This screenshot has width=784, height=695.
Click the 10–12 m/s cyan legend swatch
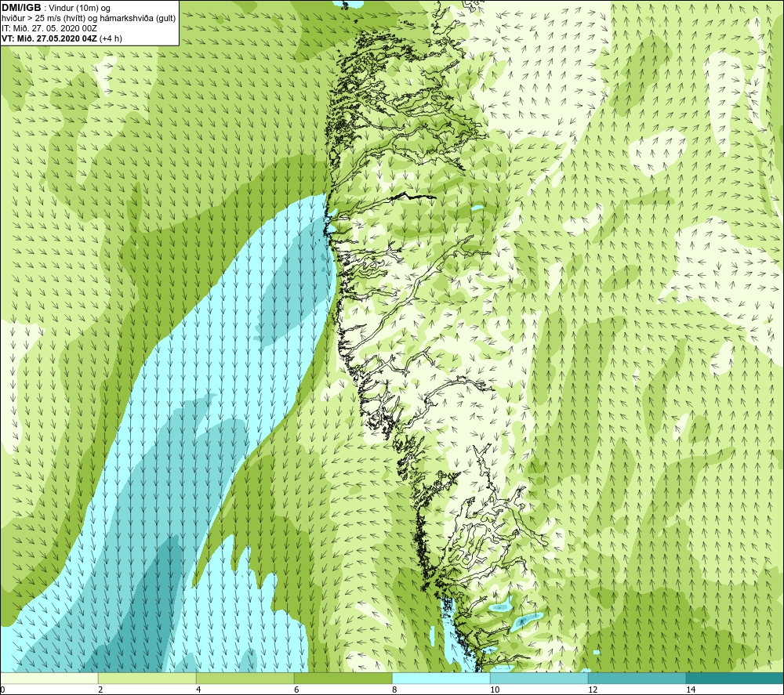coord(539,678)
